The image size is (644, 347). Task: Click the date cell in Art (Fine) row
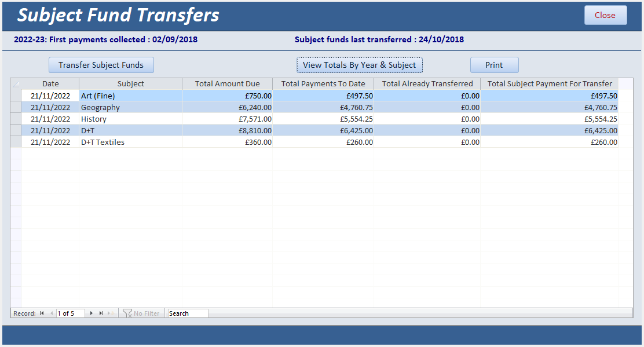point(50,96)
